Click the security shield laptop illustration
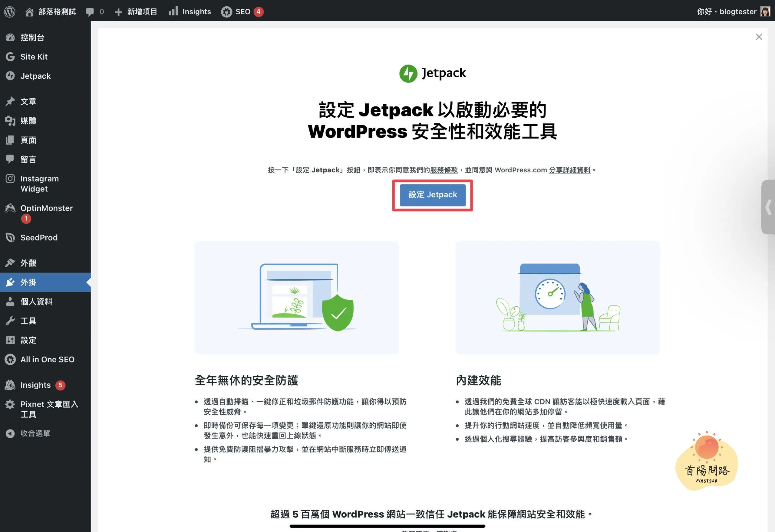The width and height of the screenshot is (775, 532). [297, 297]
